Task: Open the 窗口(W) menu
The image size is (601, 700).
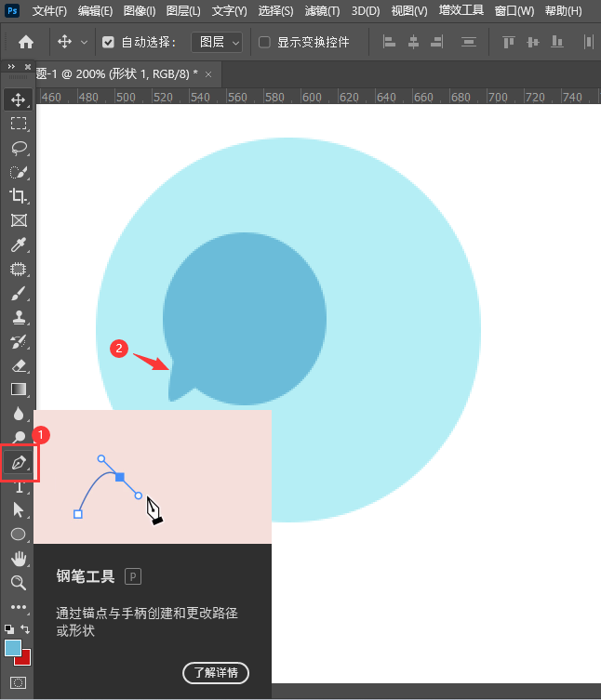Action: coord(514,11)
